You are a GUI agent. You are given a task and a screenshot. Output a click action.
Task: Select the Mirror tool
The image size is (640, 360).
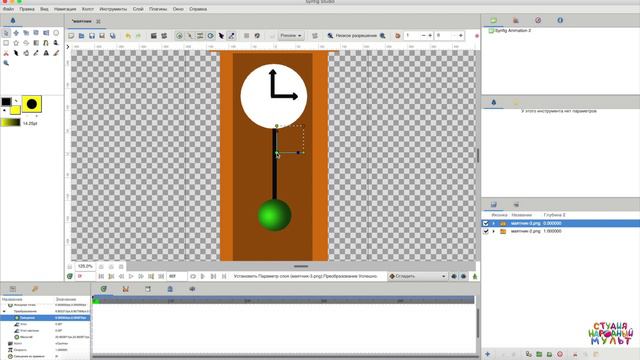46,33
